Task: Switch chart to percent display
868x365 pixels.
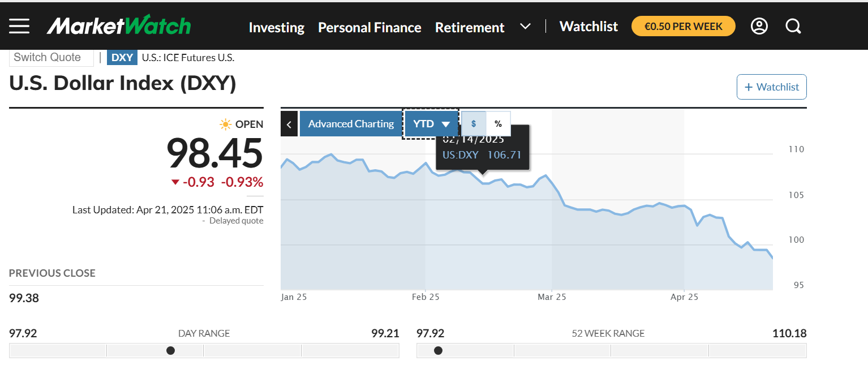Action: tap(498, 124)
